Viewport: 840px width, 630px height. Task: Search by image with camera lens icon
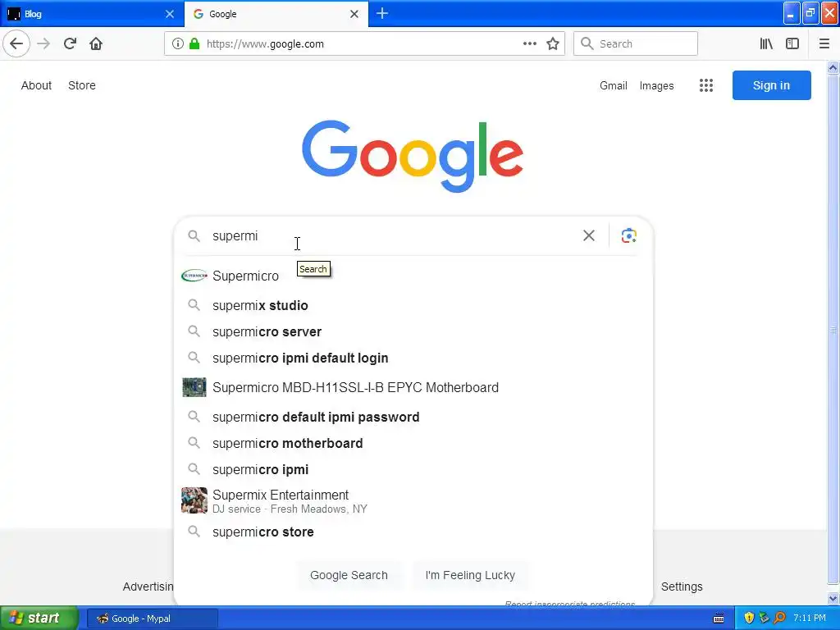pyautogui.click(x=628, y=235)
